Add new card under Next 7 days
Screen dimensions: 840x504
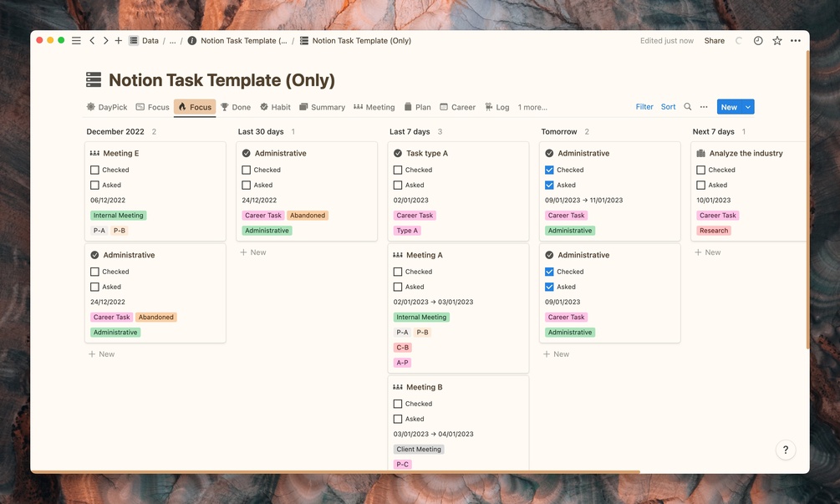point(708,252)
